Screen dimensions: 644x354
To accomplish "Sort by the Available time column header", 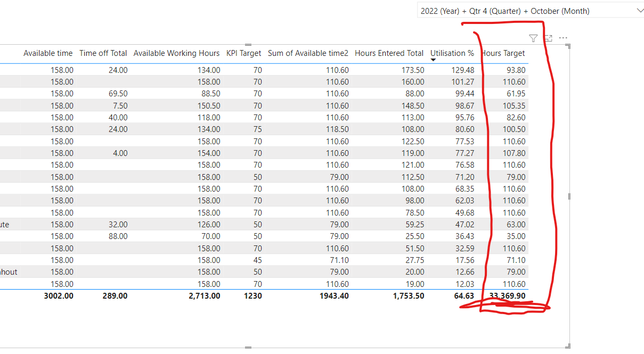I will point(48,53).
